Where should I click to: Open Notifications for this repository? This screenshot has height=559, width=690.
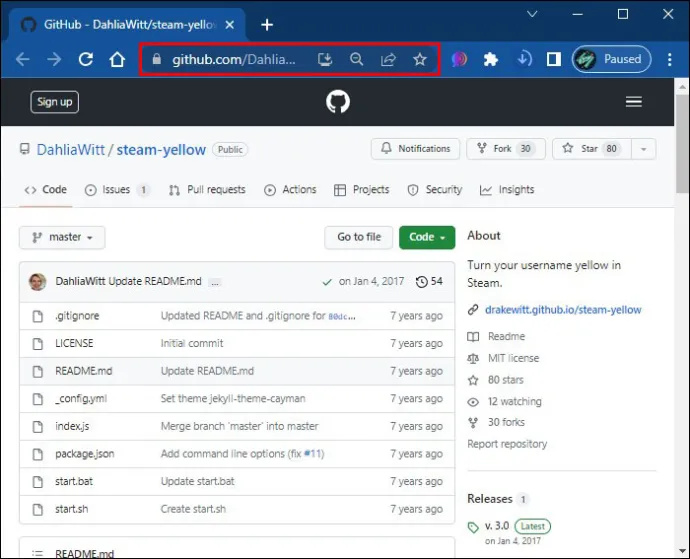(415, 149)
